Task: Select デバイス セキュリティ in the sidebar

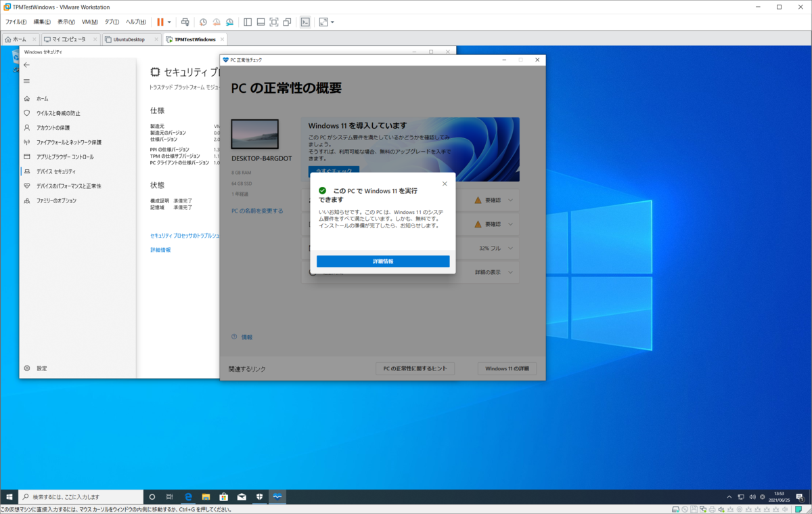Action: pos(78,171)
